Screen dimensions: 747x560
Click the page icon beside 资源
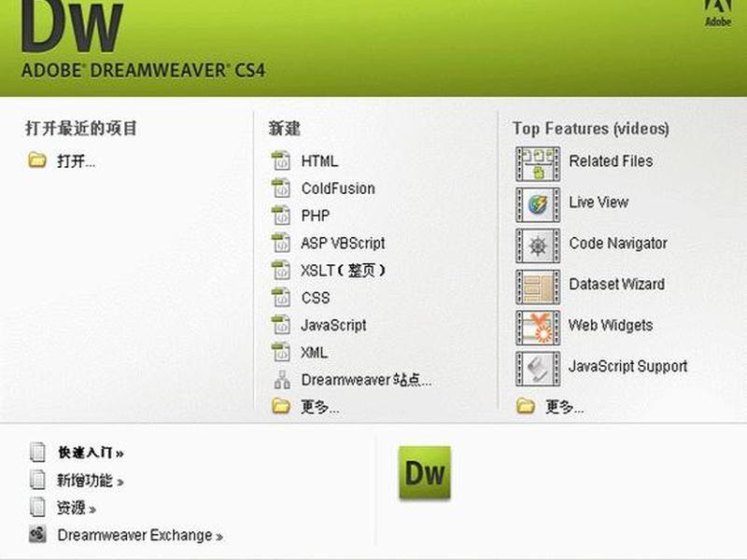tap(37, 508)
